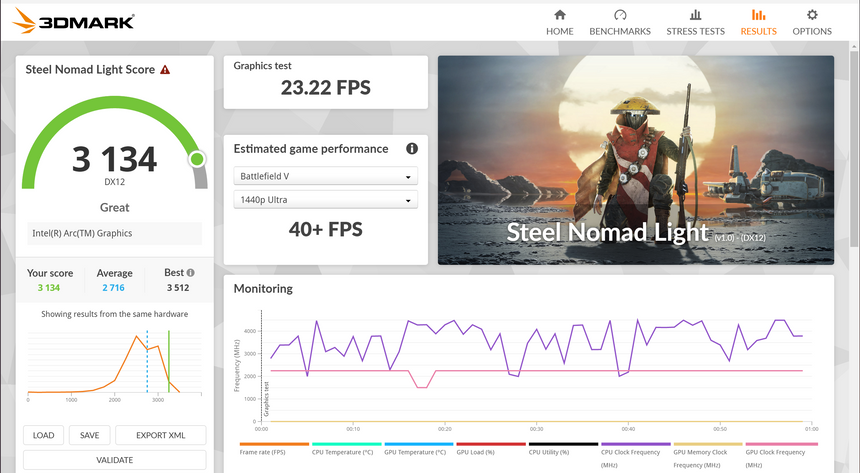The height and width of the screenshot is (473, 860).
Task: Click the EXPORT XML button
Action: coord(160,435)
